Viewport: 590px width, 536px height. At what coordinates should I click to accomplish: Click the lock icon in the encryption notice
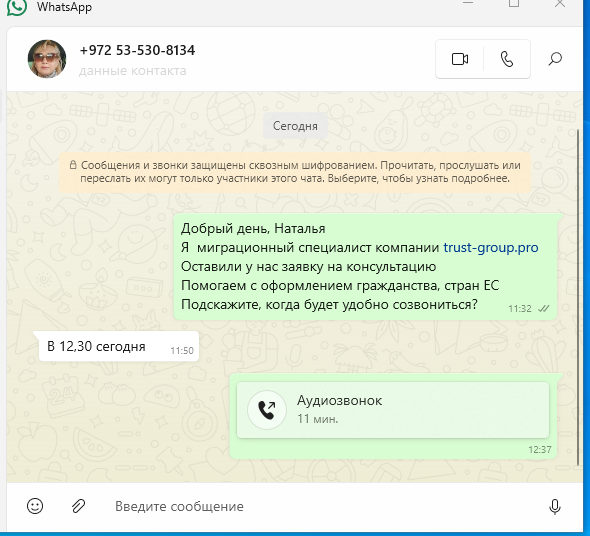73,165
